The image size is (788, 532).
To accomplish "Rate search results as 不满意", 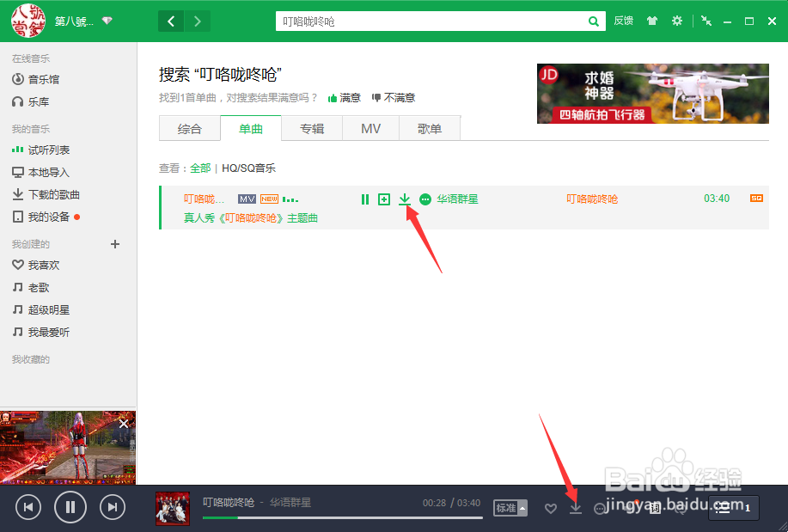I will [x=394, y=98].
